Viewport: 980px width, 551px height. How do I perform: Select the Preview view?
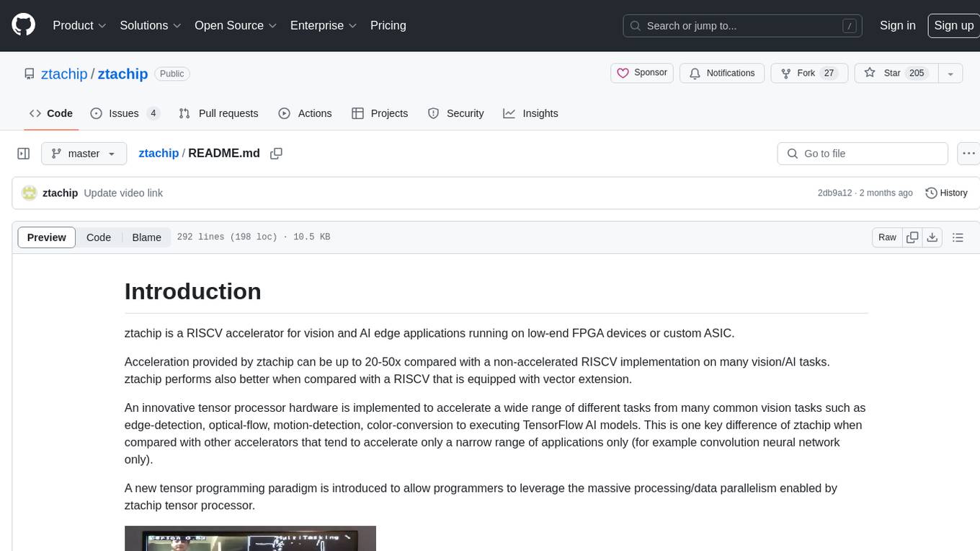click(47, 237)
